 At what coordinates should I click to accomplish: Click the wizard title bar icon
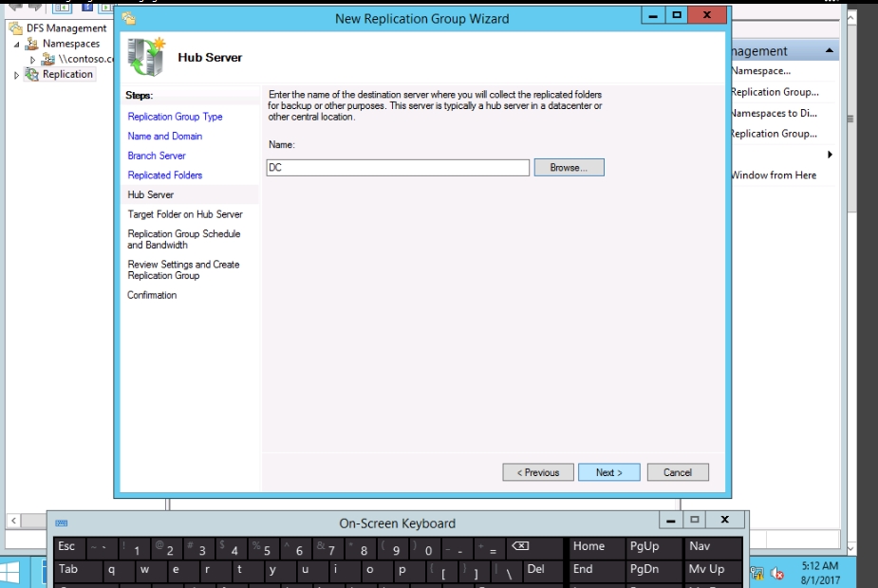point(129,18)
